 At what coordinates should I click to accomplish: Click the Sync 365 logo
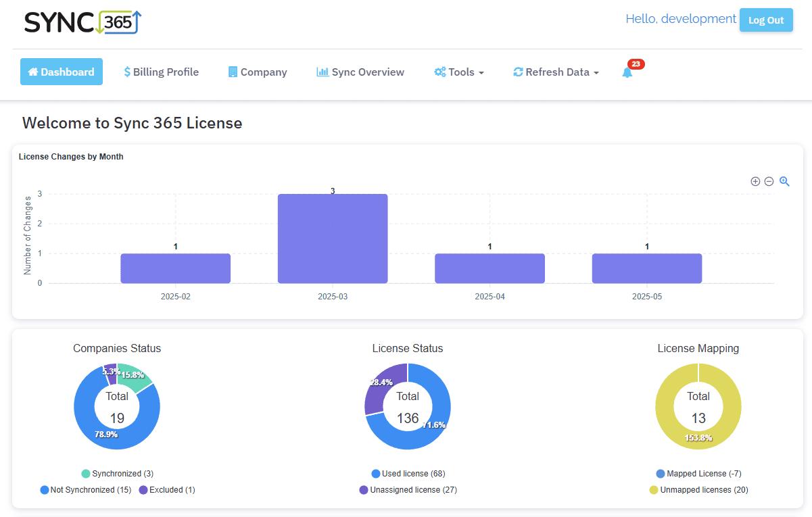coord(82,22)
